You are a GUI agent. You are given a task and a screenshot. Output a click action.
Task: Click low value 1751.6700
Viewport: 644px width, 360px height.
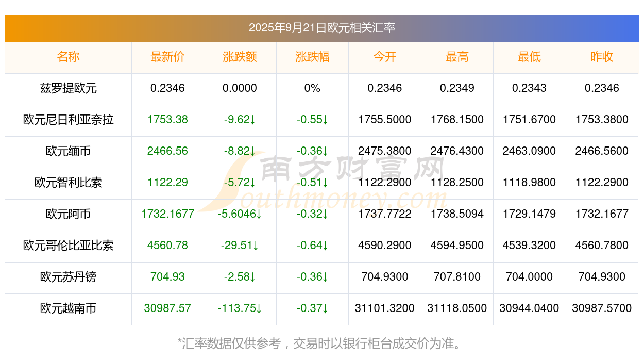(x=529, y=120)
